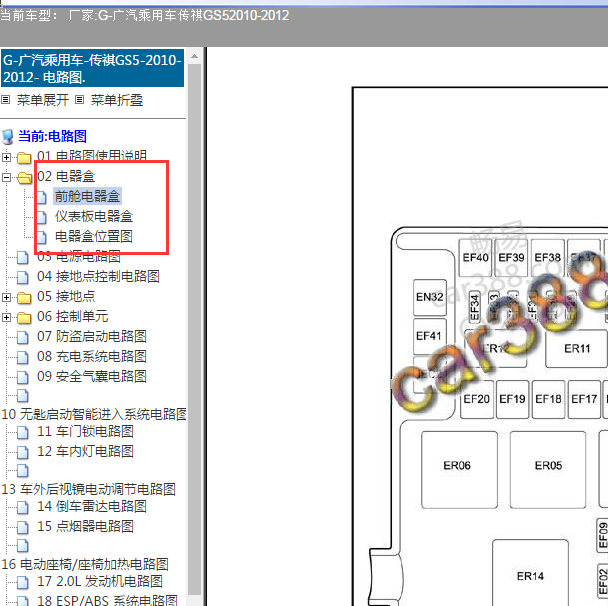Click the page icon beside 12 车内灯电路图

[x=23, y=452]
